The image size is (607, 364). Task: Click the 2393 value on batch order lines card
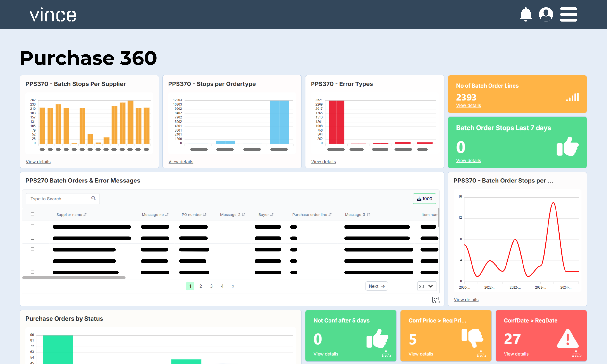pos(466,97)
